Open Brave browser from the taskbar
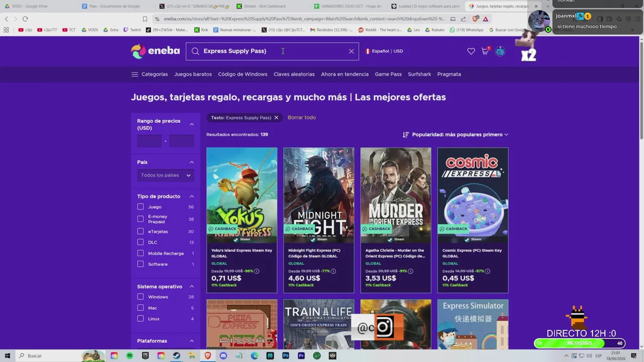Viewport: 644px width, 362px height. coord(208,355)
